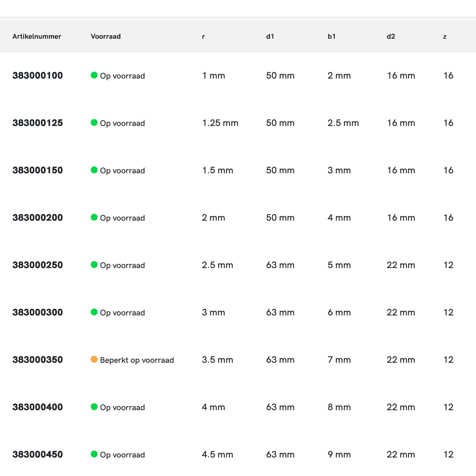Select article 383000150 link
476x476 pixels.
pos(38,170)
